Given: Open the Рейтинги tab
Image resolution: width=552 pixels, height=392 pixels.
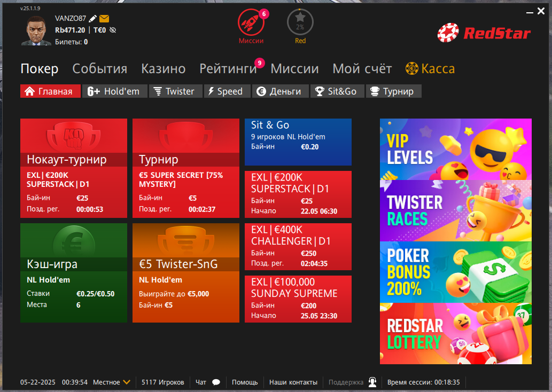Looking at the screenshot, I should [x=228, y=68].
